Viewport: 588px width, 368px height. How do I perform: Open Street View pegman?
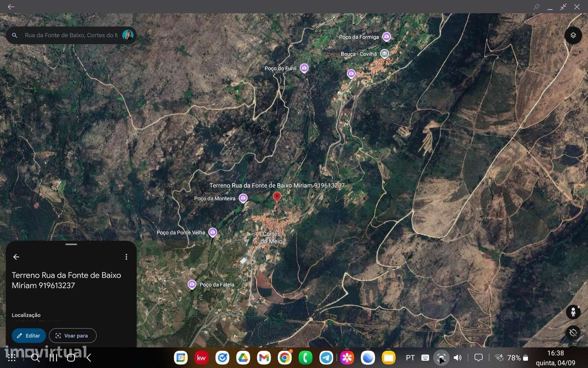pos(573,312)
